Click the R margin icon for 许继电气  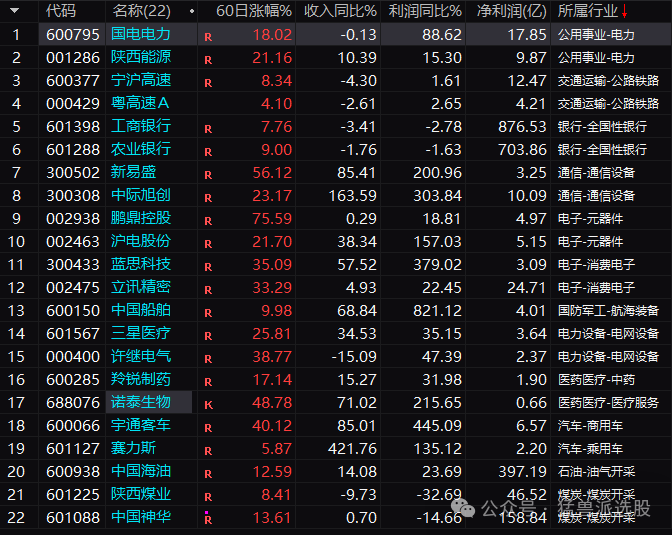coord(208,359)
